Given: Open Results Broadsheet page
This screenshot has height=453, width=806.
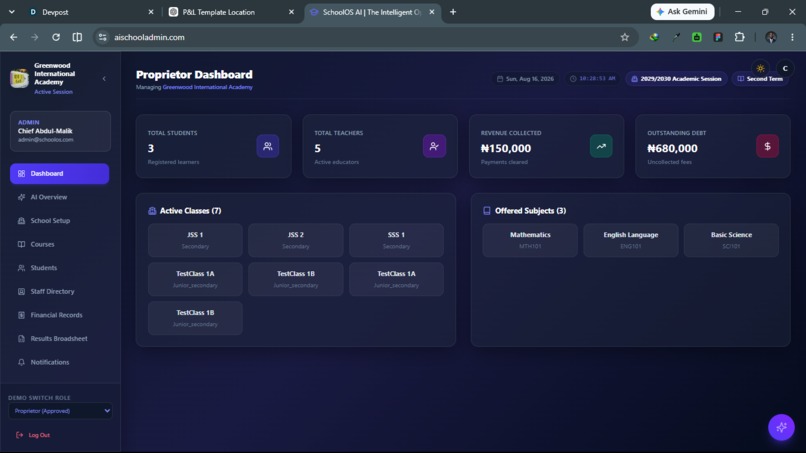Looking at the screenshot, I should 59,339.
